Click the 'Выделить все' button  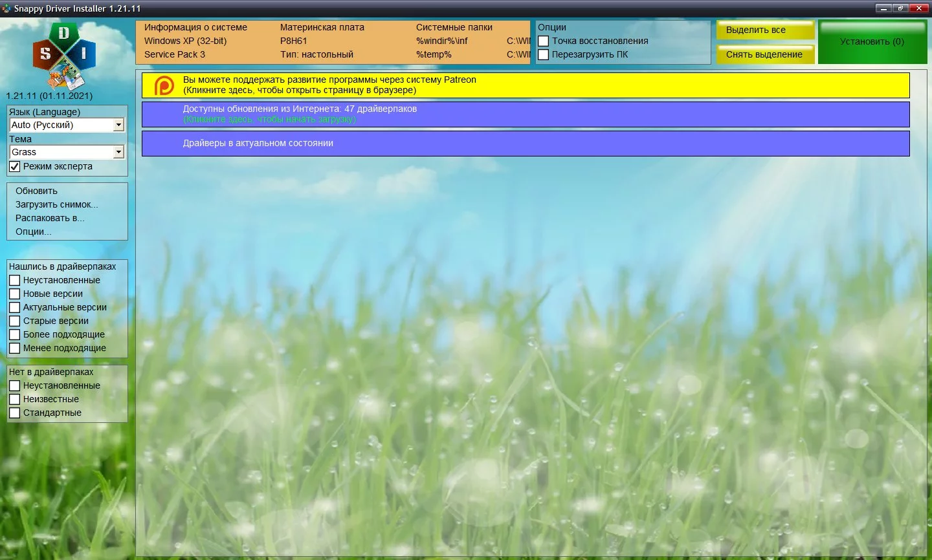point(765,30)
